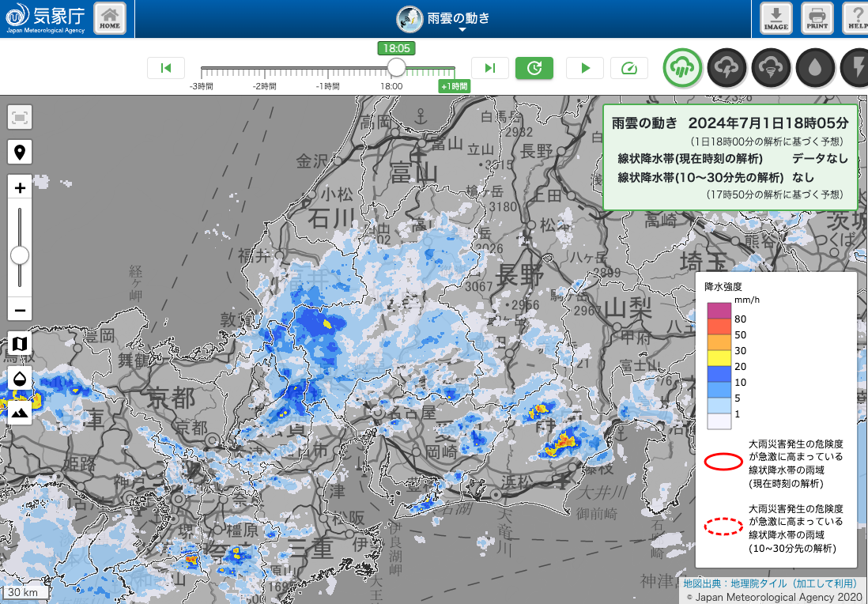Image resolution: width=868 pixels, height=604 pixels.
Task: Zoom out the map with minus
Action: [x=20, y=309]
